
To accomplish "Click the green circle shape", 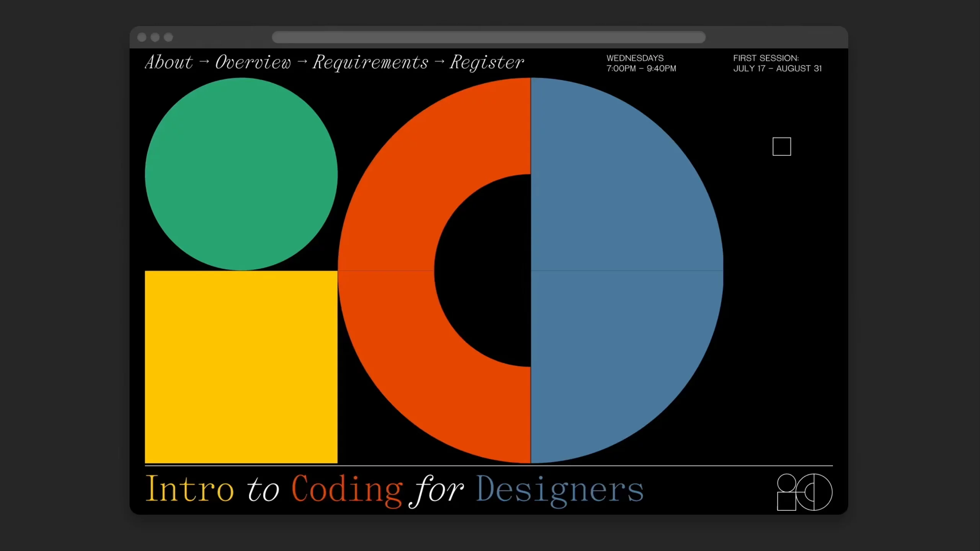I will [x=241, y=174].
